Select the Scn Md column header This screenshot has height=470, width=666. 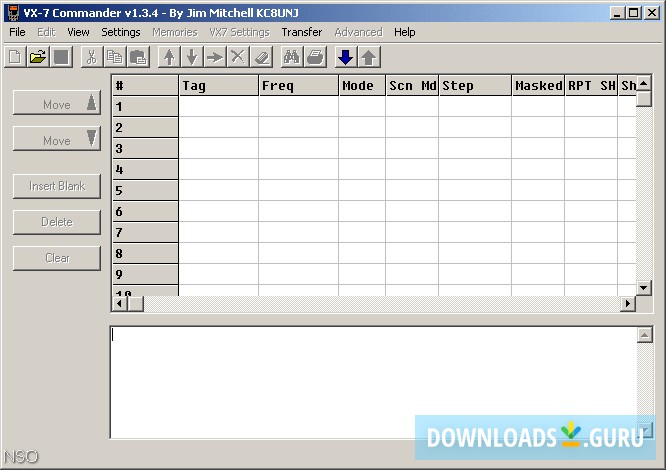(412, 85)
